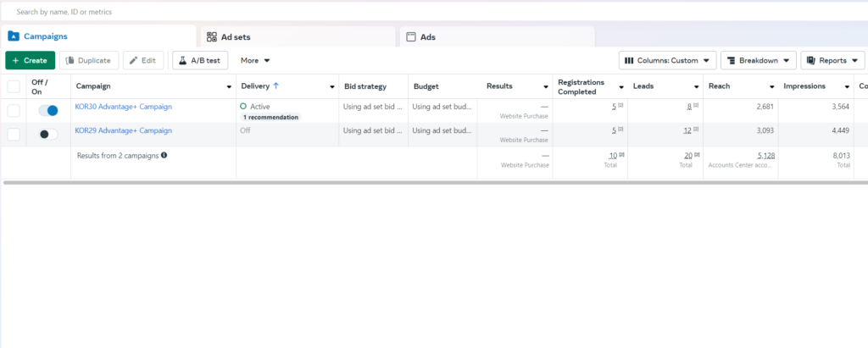Switch to the Ad sets tab
This screenshot has width=868, height=348.
click(x=297, y=37)
